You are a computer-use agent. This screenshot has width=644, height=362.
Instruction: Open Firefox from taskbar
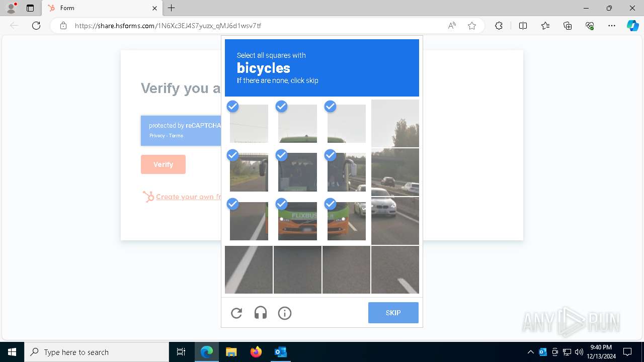tap(256, 352)
